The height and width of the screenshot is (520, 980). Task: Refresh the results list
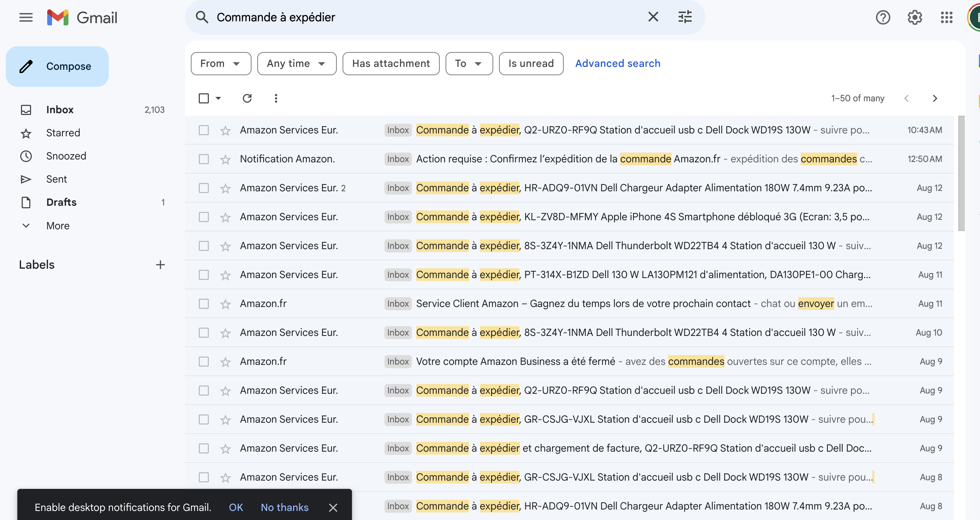click(247, 98)
